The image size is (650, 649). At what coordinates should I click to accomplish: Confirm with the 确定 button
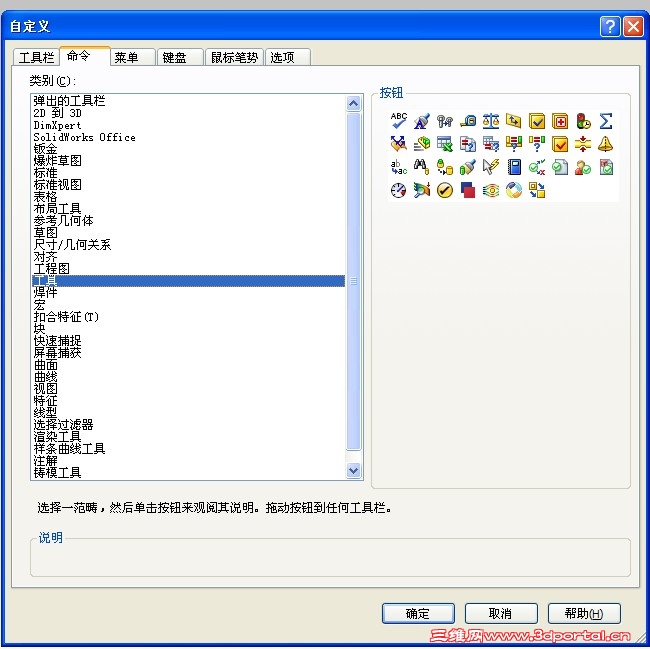point(418,613)
